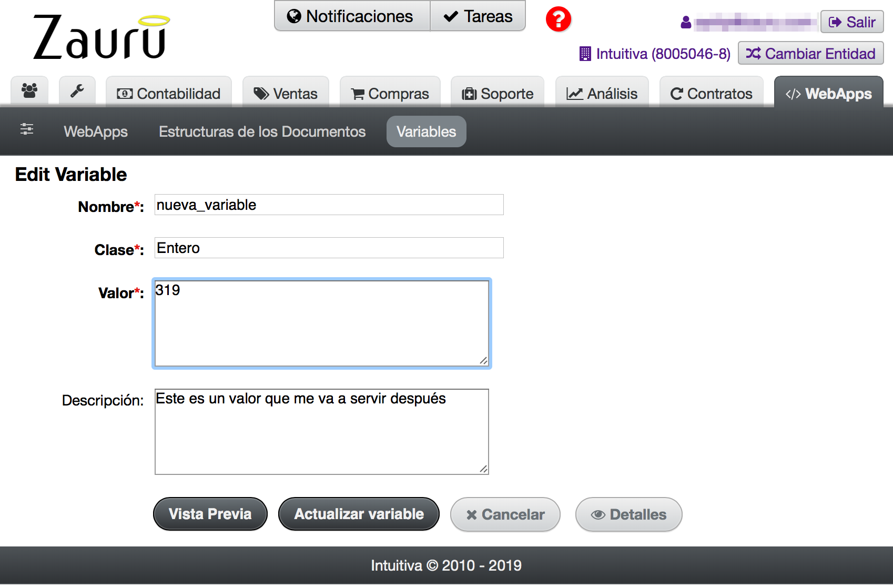
Task: Open Estructuras de los Documentos submenu
Action: [x=262, y=131]
